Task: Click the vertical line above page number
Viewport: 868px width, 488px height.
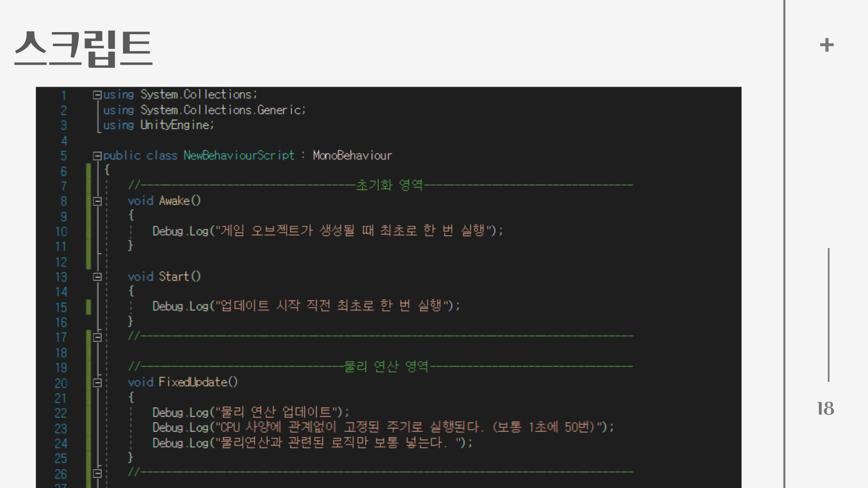Action: 828,314
